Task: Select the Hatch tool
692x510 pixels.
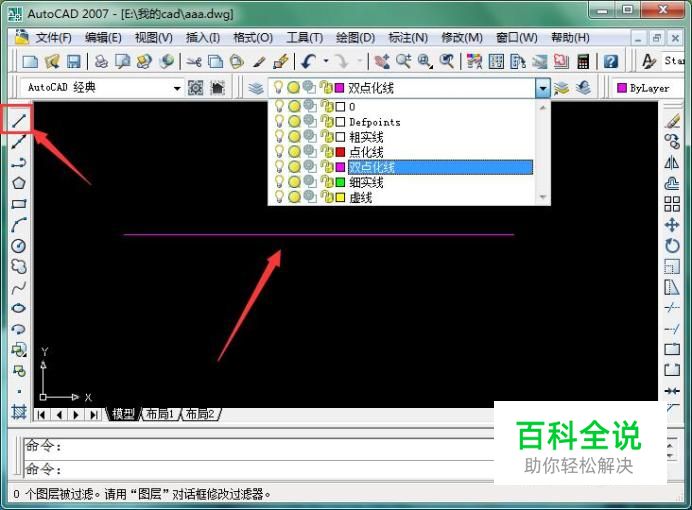Action: click(19, 412)
